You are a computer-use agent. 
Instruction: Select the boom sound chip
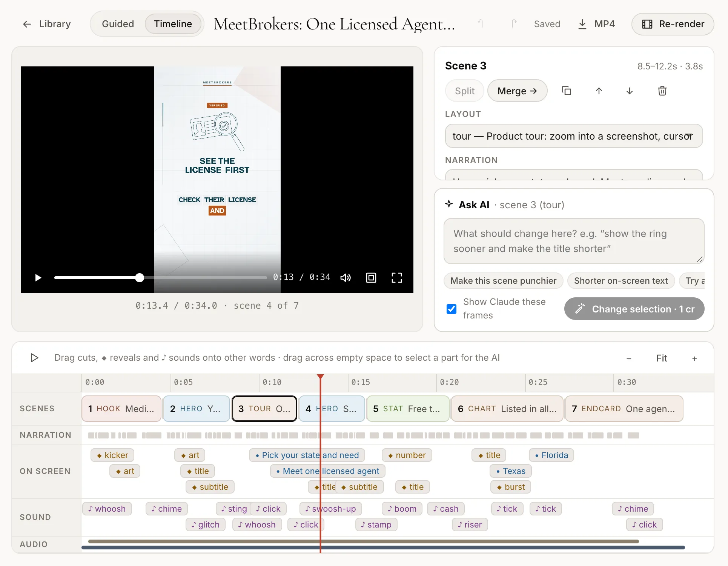point(402,509)
